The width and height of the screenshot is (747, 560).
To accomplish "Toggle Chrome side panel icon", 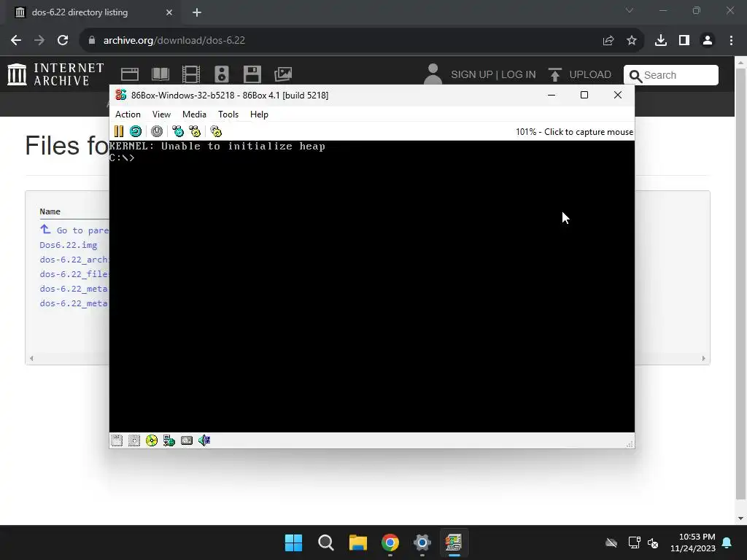I will [x=684, y=41].
